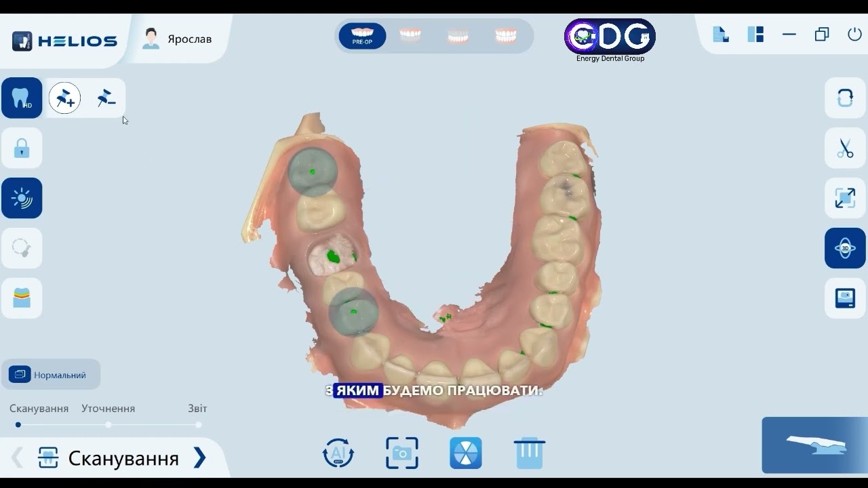Delete scan data with the trash icon
Viewport: 868px width, 488px height.
(530, 453)
